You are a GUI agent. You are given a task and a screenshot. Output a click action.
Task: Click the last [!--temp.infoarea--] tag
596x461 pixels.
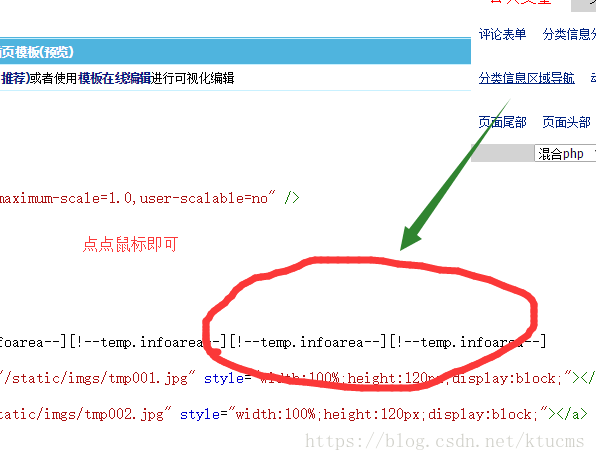coord(468,342)
